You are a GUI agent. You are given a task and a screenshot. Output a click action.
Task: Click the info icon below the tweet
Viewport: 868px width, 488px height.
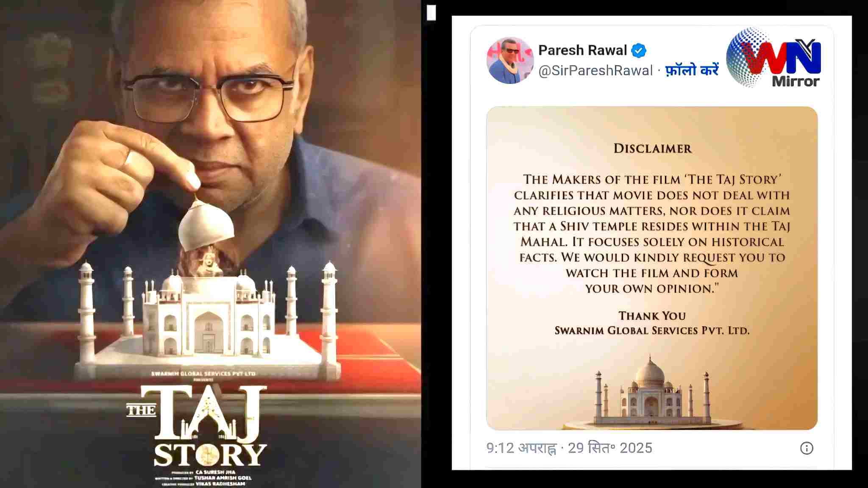pos(806,448)
